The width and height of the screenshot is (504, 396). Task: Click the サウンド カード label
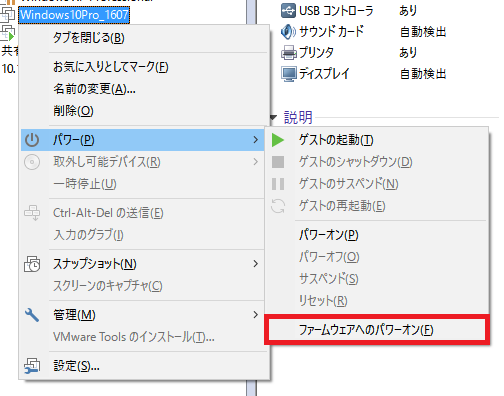pos(331,32)
